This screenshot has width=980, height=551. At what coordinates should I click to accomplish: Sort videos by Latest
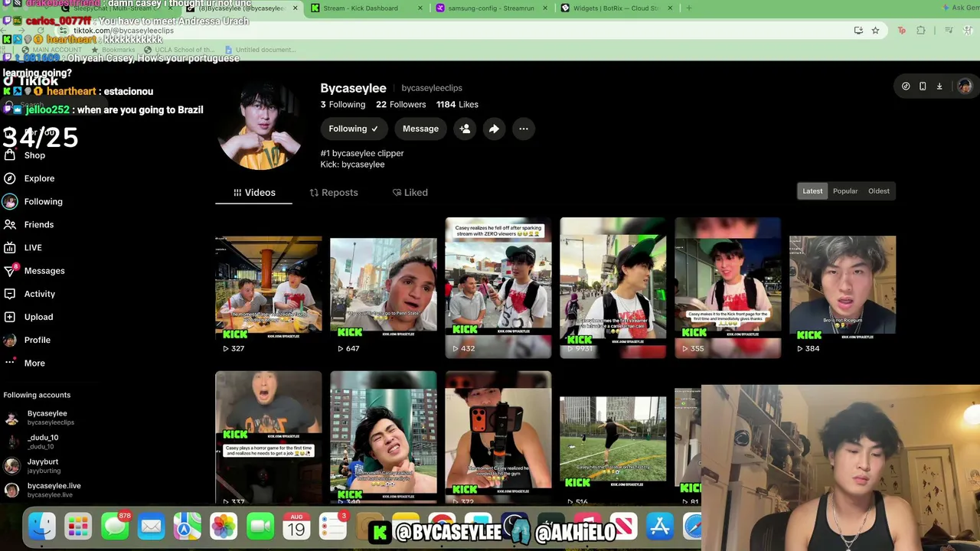[812, 191]
